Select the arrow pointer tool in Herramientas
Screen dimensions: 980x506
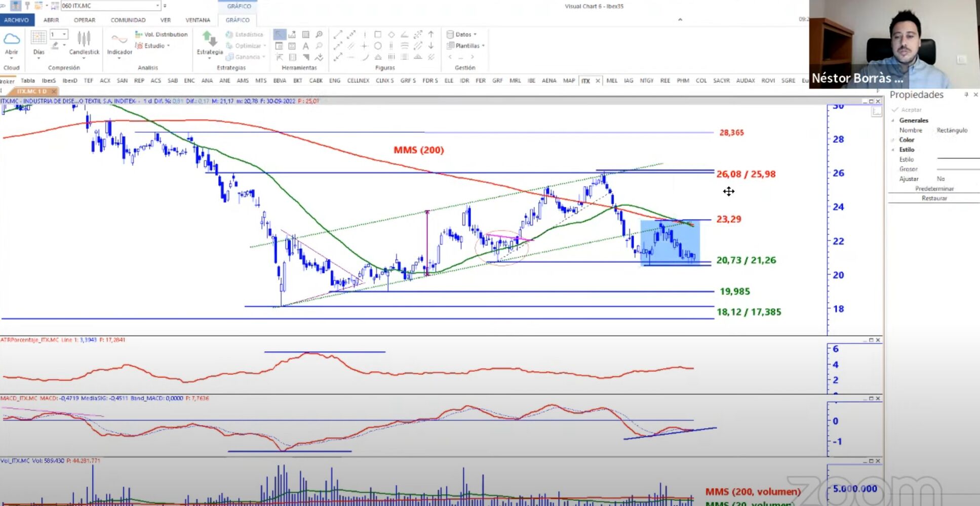pos(279,34)
